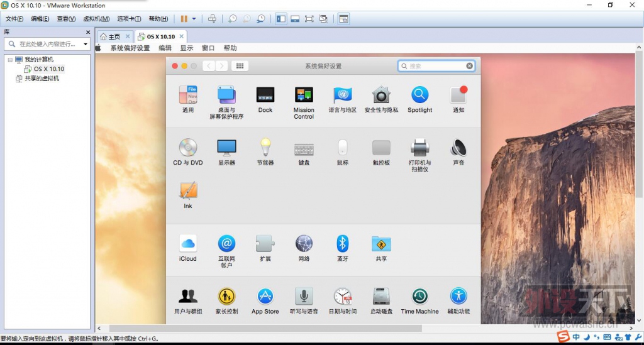Click the take snapshot toolbar icon
The image size is (644, 345).
point(233,19)
